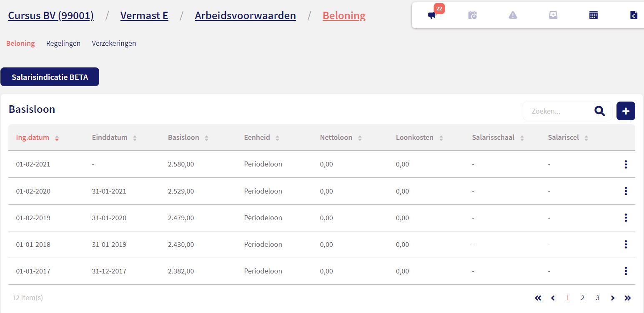Open the announcements megaphone icon with badge 22
The width and height of the screenshot is (644, 313).
click(x=432, y=15)
